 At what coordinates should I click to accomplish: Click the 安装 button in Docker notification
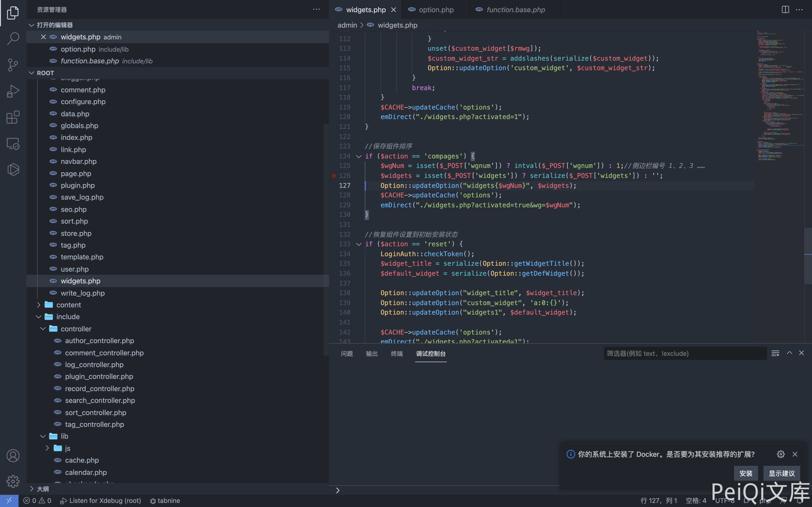click(746, 474)
